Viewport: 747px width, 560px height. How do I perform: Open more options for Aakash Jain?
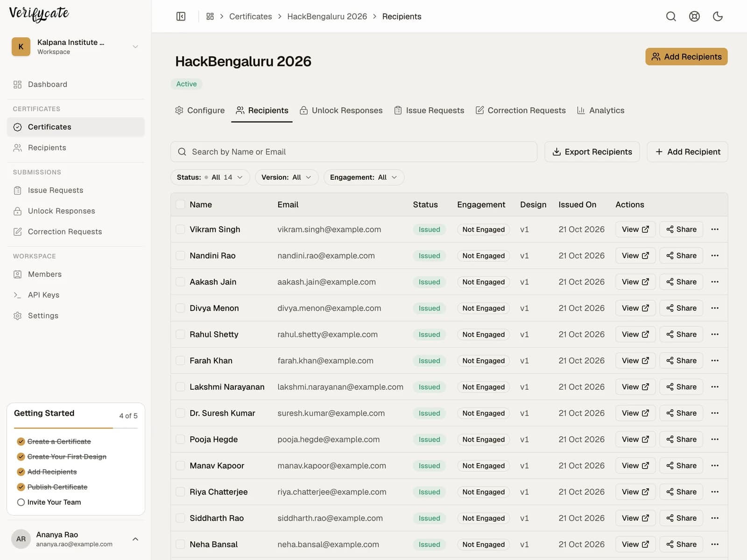715,282
